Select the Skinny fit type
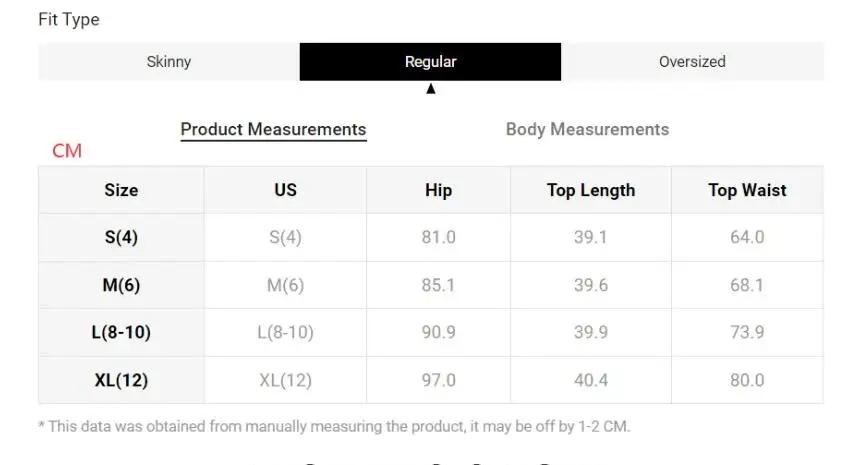 coord(169,62)
